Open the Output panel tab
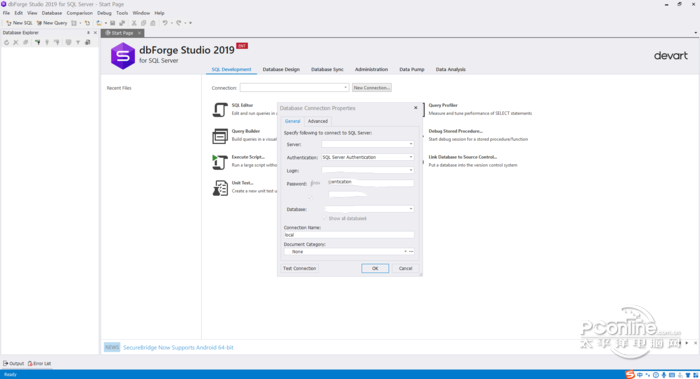Image resolution: width=700 pixels, height=379 pixels. click(13, 363)
